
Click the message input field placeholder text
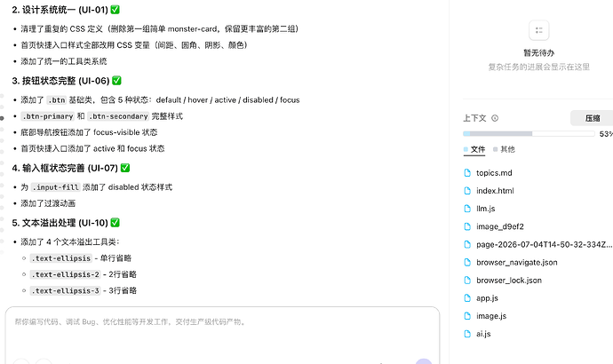click(131, 321)
